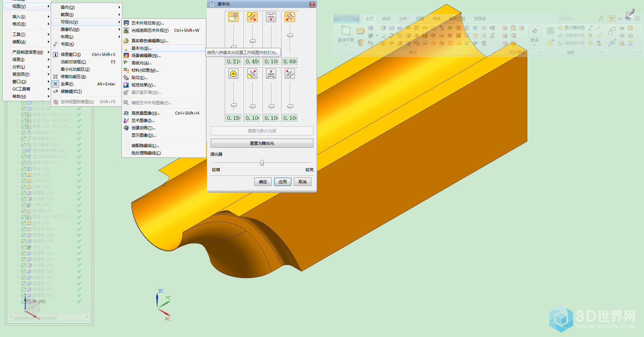The image size is (644, 337).
Task: Toggle the front light icon with red cross
Action: coord(233,74)
